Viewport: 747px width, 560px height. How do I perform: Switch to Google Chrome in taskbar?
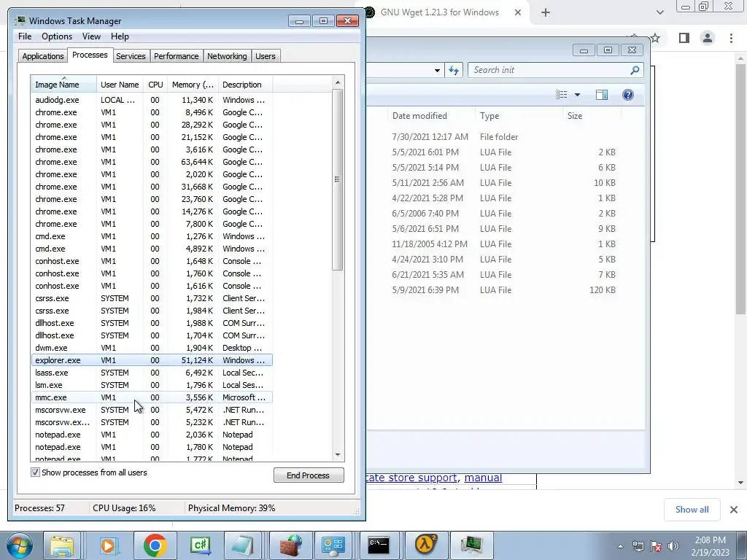pos(155,545)
